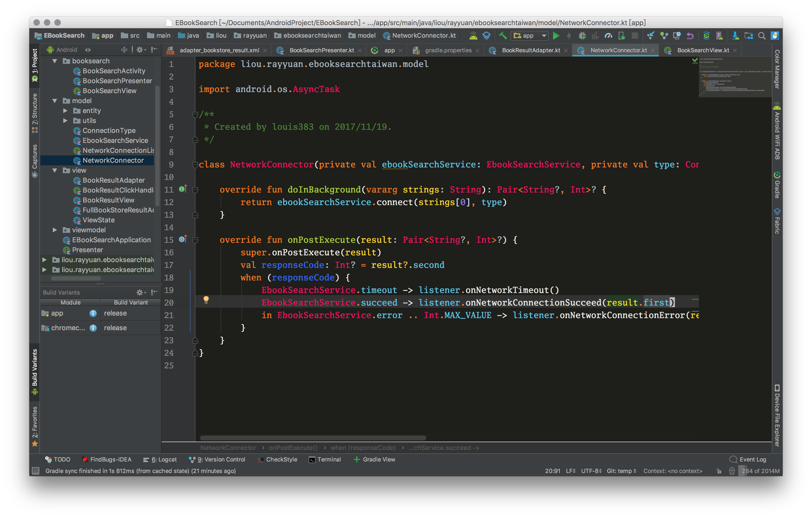This screenshot has width=812, height=518.
Task: Toggle tool window bars in bottom-left corner
Action: [35, 471]
